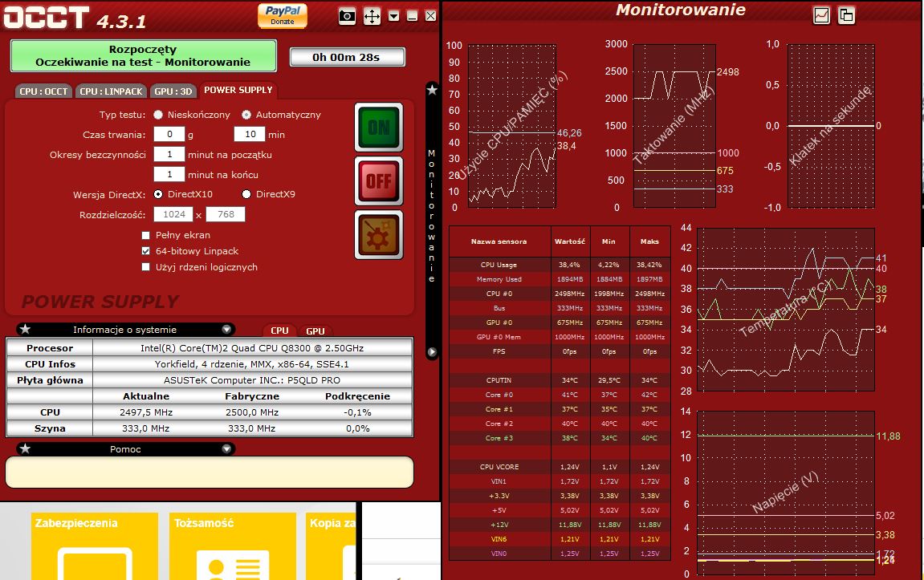This screenshot has height=580, width=924.
Task: Select the CPU system info tab
Action: pos(279,331)
